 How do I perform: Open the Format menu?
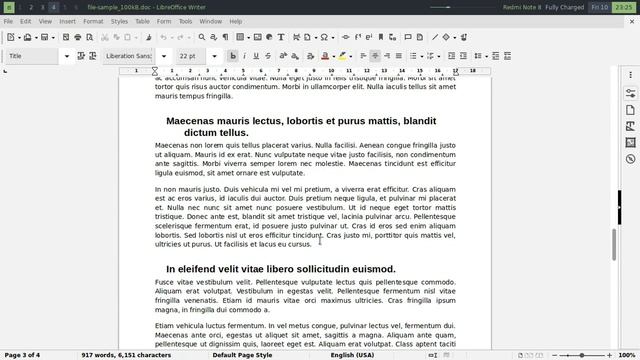pyautogui.click(x=93, y=21)
